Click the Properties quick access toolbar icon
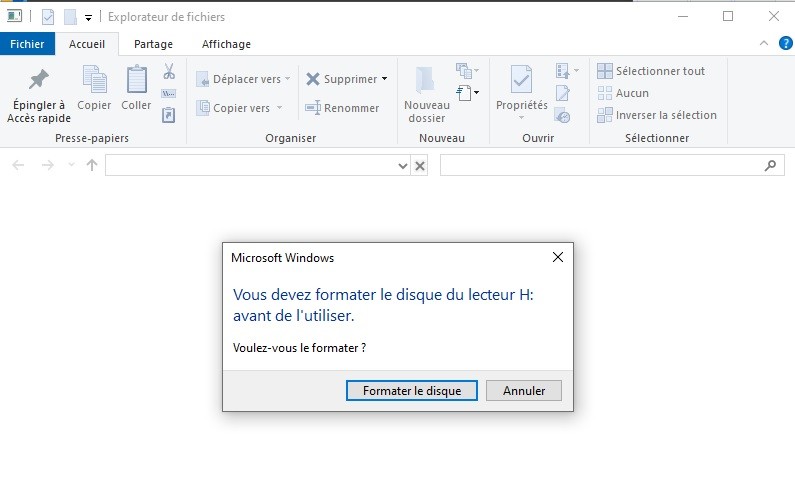The height and width of the screenshot is (480, 795). click(48, 17)
